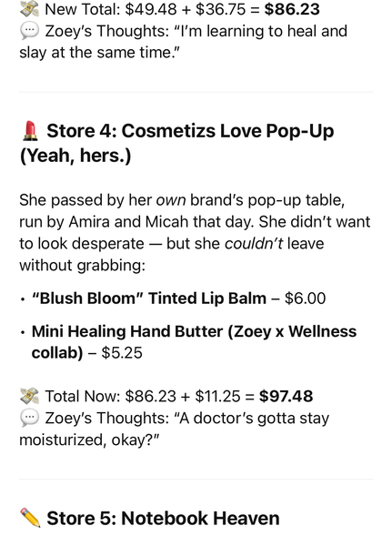Viewport: 392px width, 546px height.
Task: Click the money emoji next to New Total
Action: pos(29,8)
